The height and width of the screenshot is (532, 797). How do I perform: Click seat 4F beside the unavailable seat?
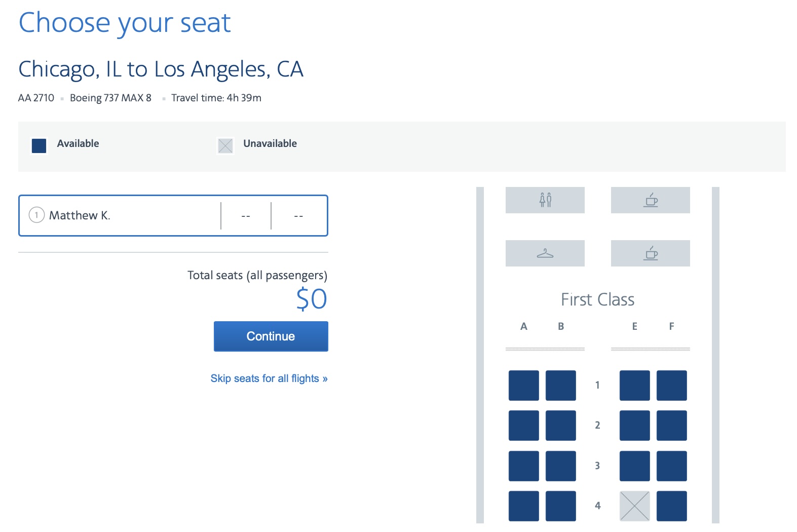672,505
